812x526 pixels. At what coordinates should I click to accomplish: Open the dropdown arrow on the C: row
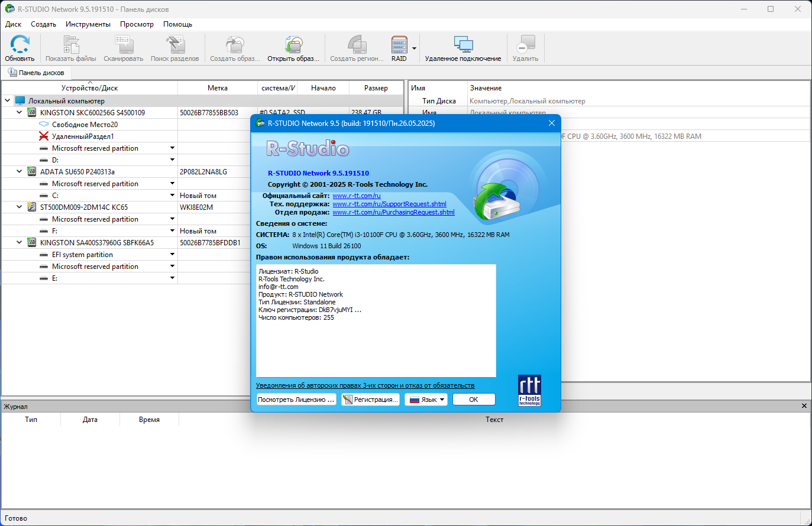(173, 195)
